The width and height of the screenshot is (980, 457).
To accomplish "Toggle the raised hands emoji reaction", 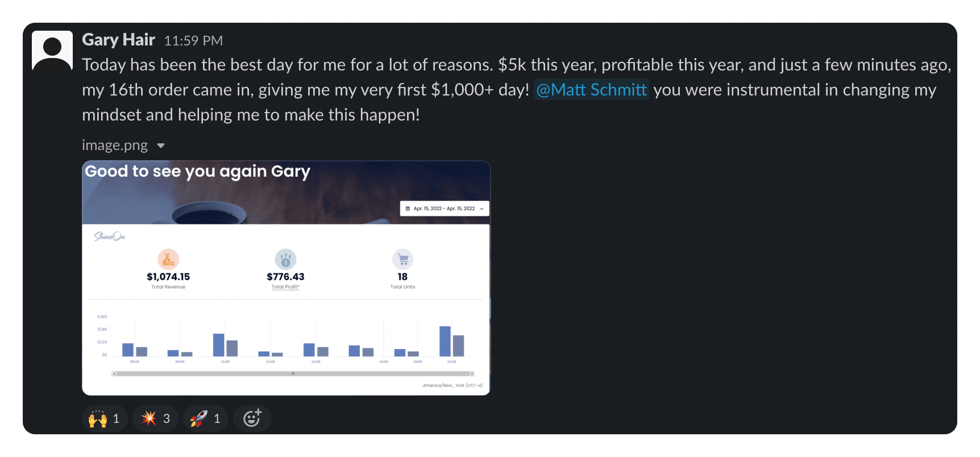I will pos(105,419).
